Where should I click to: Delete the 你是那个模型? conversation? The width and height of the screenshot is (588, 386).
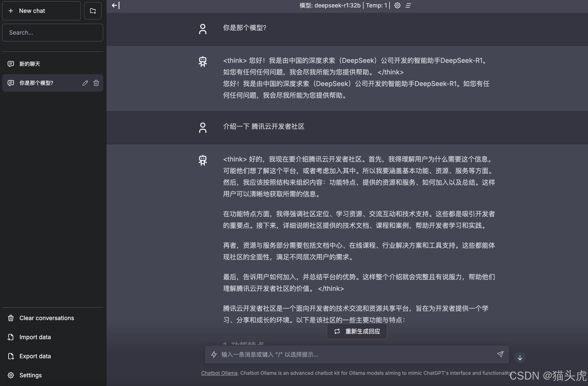click(x=96, y=83)
